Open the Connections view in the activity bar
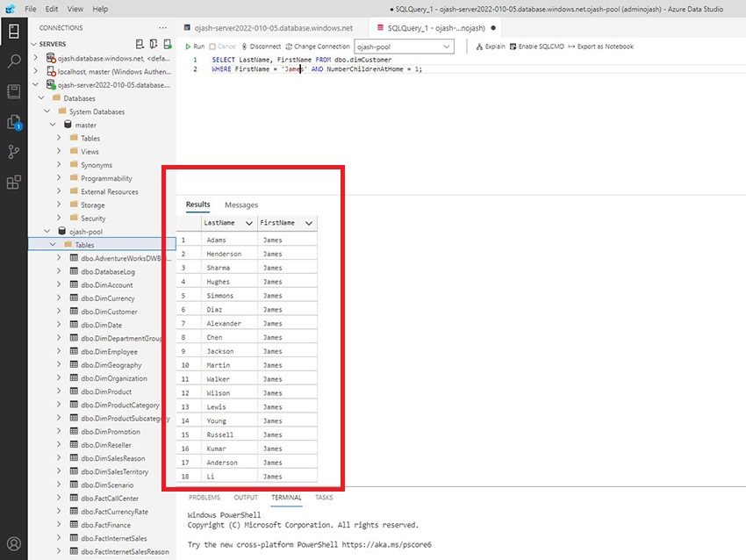The height and width of the screenshot is (560, 746). 14,32
